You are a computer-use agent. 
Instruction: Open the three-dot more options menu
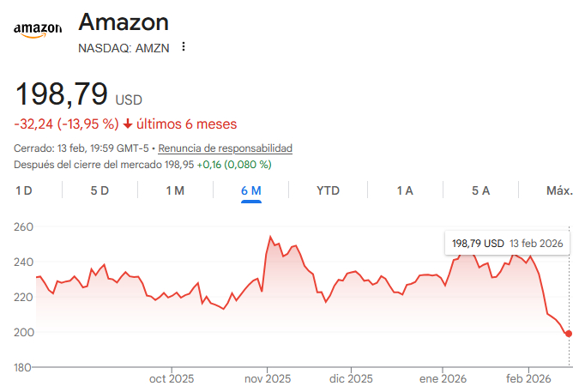183,47
